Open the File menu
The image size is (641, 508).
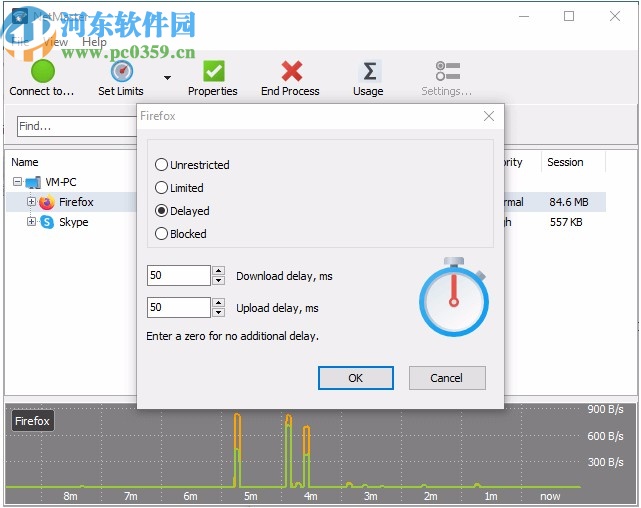pos(20,42)
